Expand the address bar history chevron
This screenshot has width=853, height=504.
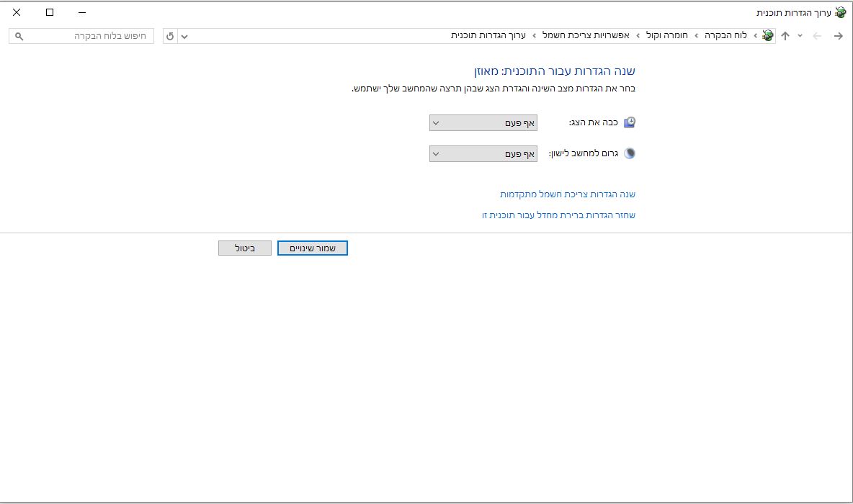[x=184, y=37]
